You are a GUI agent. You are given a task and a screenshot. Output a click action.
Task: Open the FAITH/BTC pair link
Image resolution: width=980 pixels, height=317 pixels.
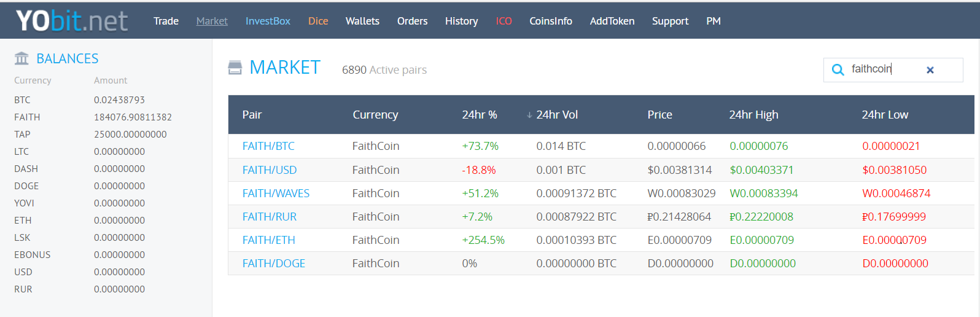[268, 146]
